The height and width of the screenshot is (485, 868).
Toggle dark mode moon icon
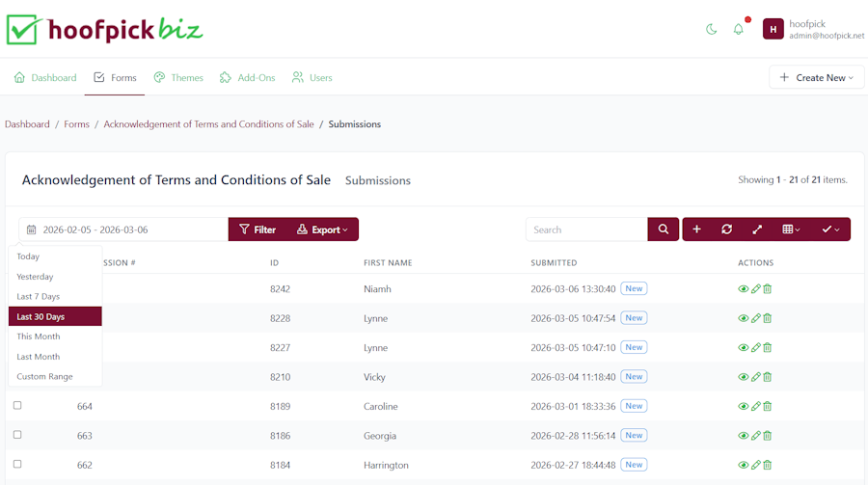pyautogui.click(x=712, y=29)
